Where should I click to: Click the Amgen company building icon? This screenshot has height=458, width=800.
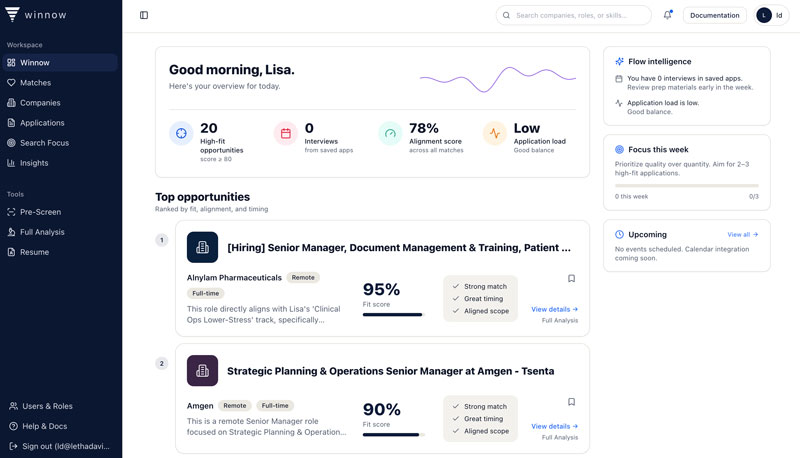203,371
